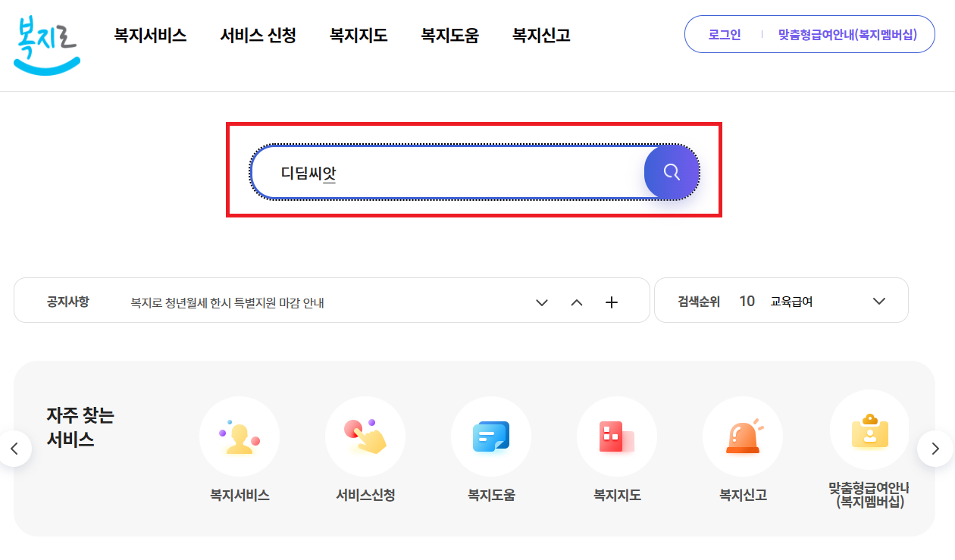Open the 청년월세 한시 특별지원 notice
Screen dimensions: 955x560
(227, 301)
